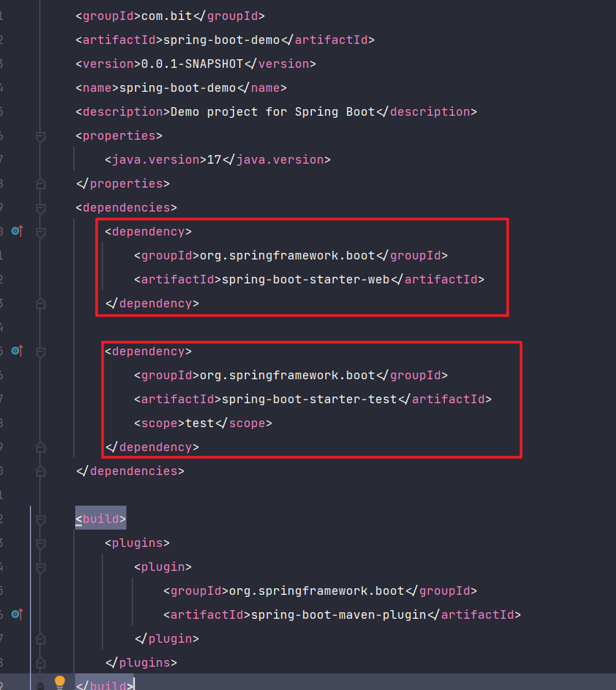This screenshot has width=616, height=690.
Task: Fold the first dependency block
Action: [41, 233]
